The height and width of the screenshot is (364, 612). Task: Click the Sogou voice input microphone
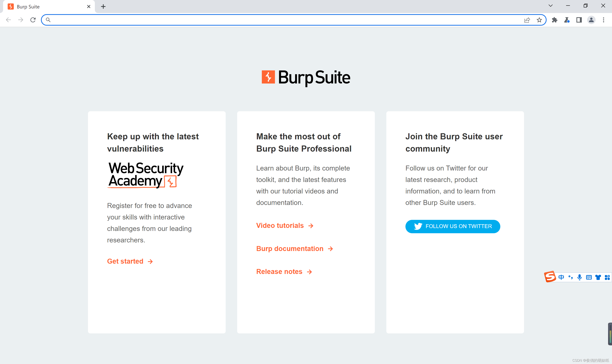pos(580,277)
